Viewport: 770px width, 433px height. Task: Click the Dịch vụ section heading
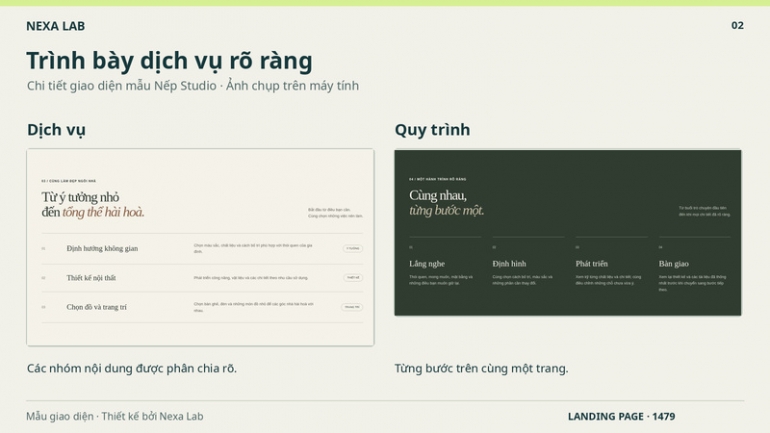(56, 130)
